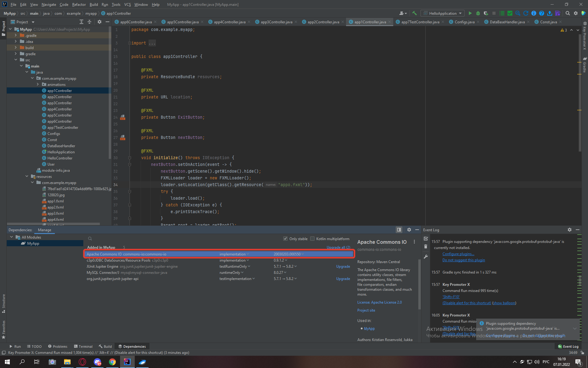
Task: Open Apache Commons IO three-dot menu
Action: click(x=414, y=242)
